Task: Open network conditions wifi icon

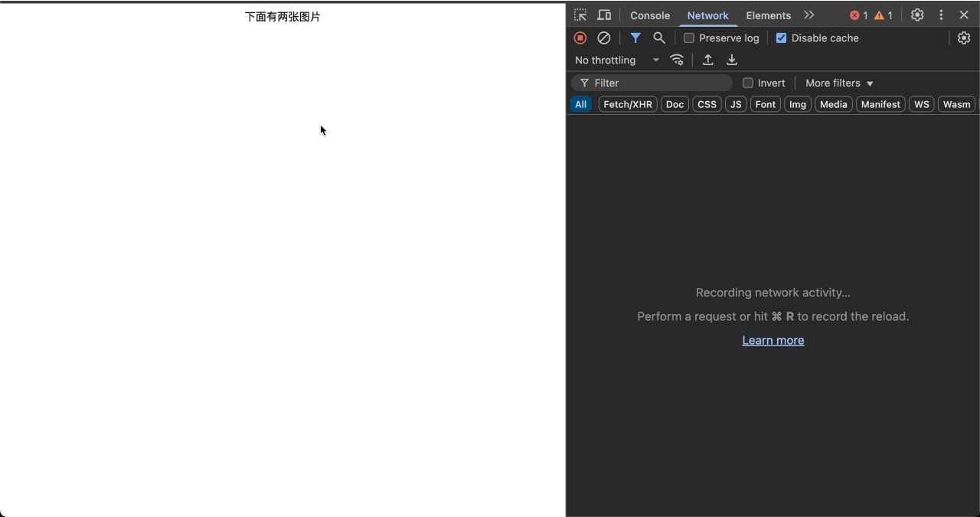Action: point(677,60)
